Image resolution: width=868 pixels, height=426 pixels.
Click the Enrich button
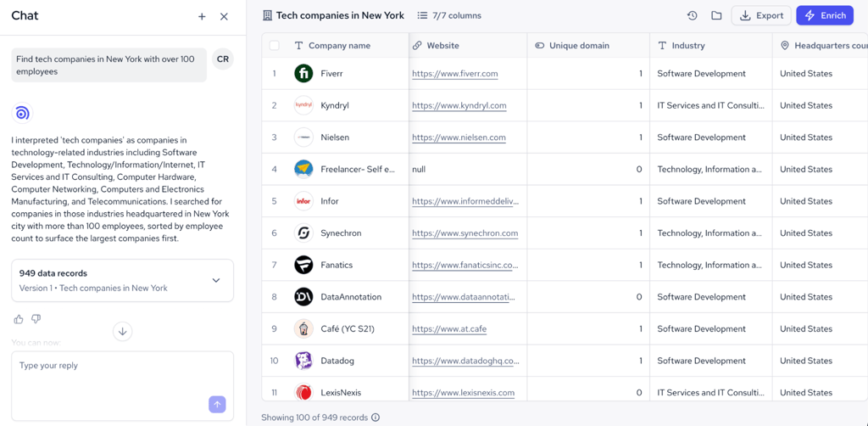coord(825,15)
